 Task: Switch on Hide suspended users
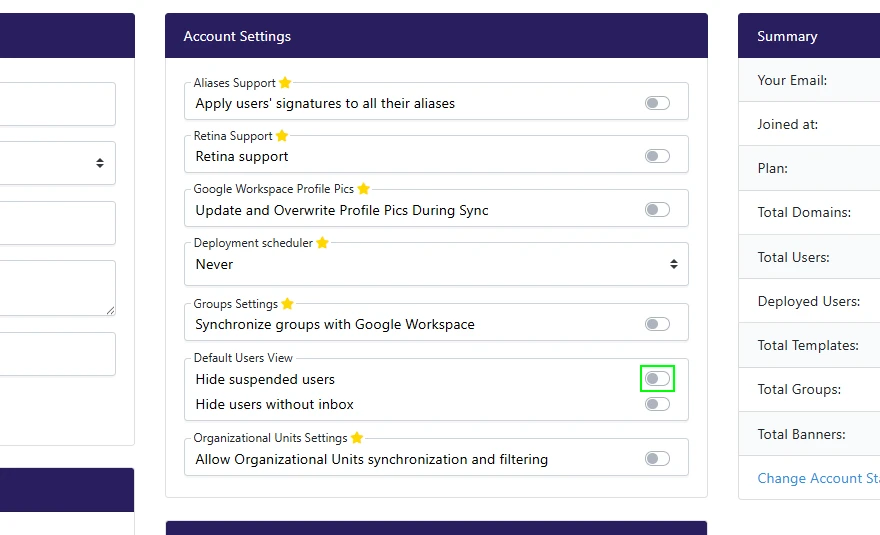click(657, 379)
